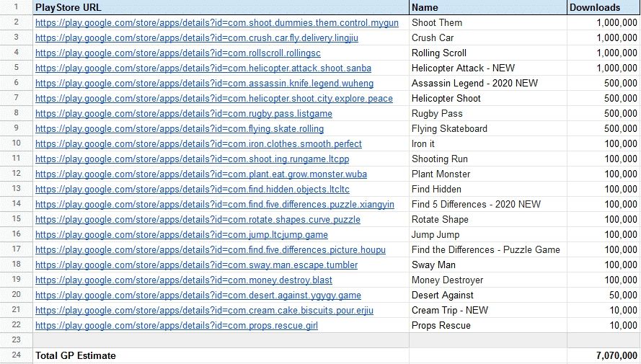Select the Find Hidden name cell
The image size is (641, 364).
[x=487, y=190]
